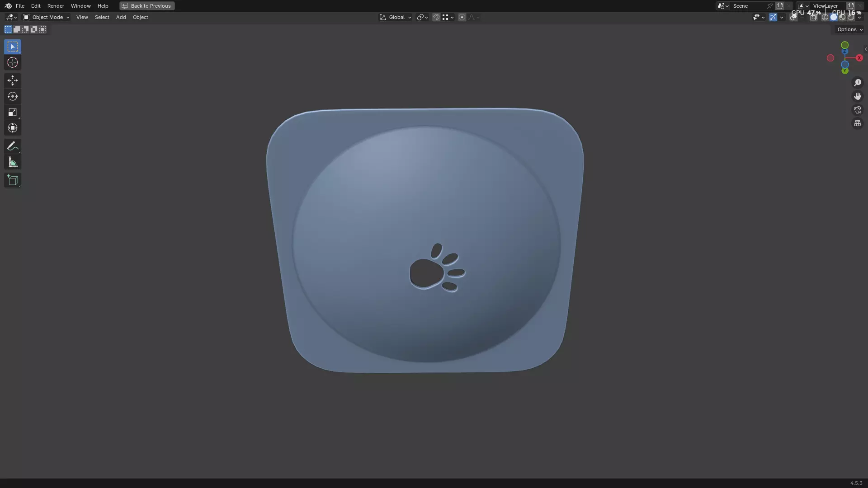The width and height of the screenshot is (868, 488).
Task: Select the Annotate pencil tool
Action: tap(13, 146)
